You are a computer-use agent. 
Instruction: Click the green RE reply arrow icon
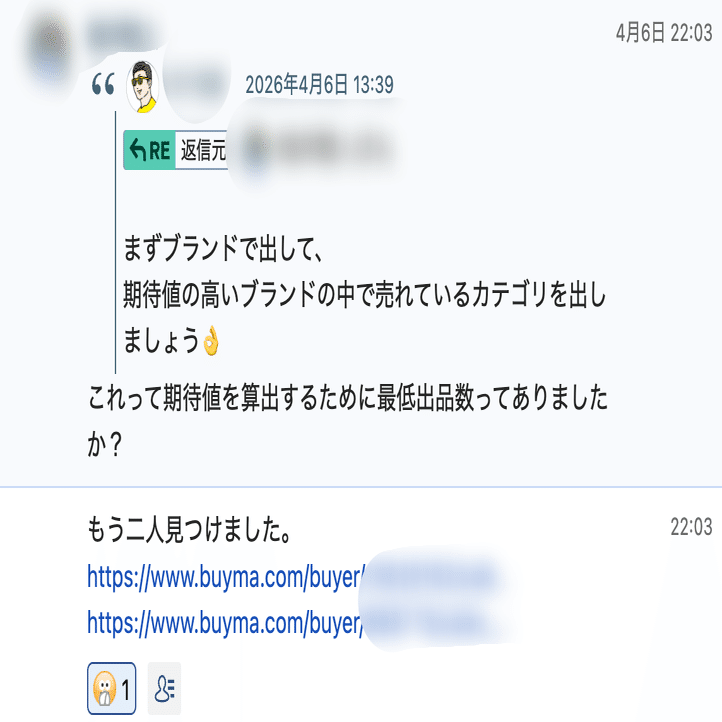click(x=149, y=150)
